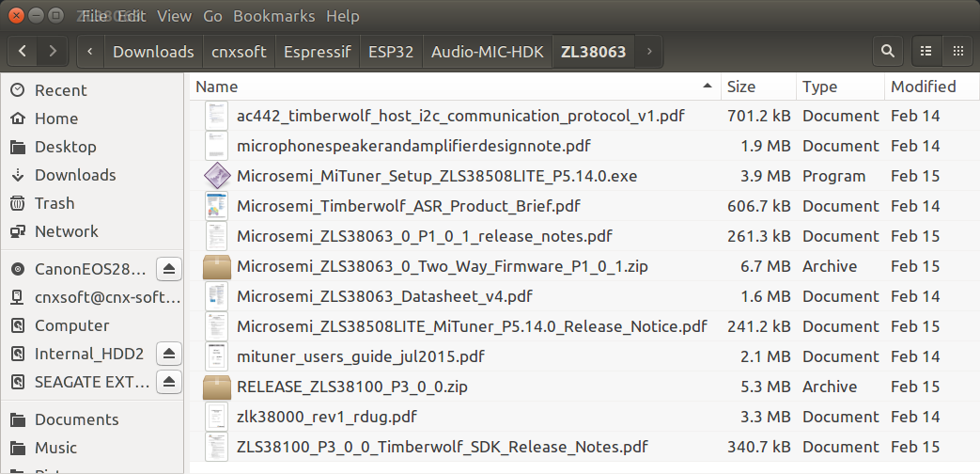Go back with the left arrow button
Screen dimensions: 980x474
[x=23, y=52]
